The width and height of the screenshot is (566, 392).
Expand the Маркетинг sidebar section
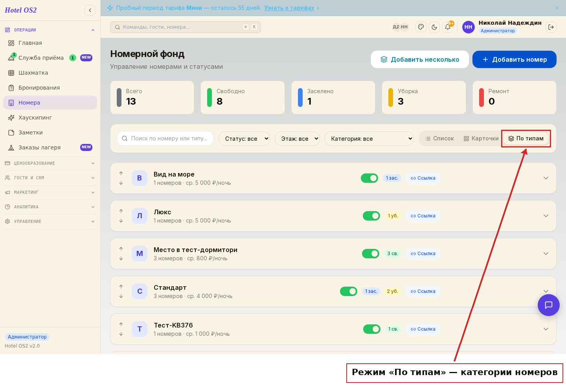click(50, 192)
